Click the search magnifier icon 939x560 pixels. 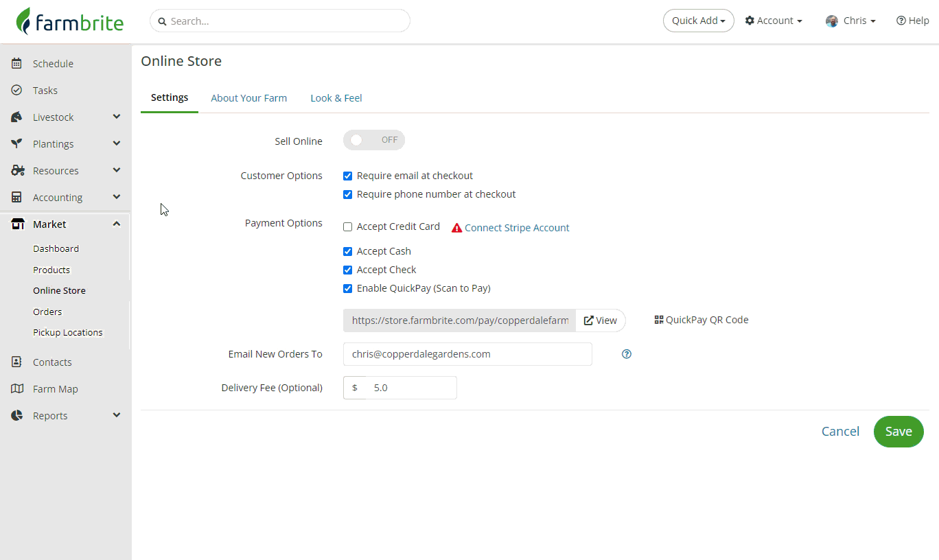tap(163, 21)
